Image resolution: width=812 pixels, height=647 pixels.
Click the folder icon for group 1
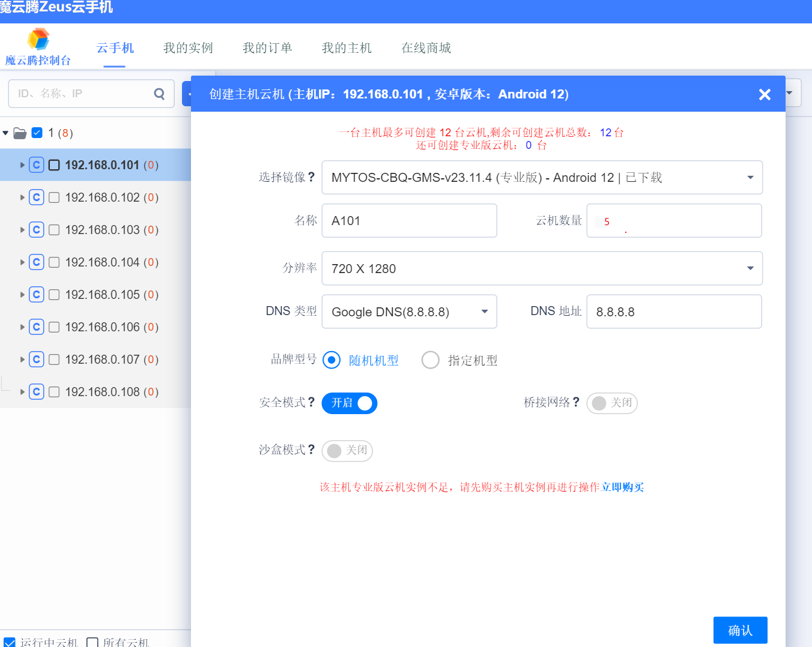(x=20, y=133)
